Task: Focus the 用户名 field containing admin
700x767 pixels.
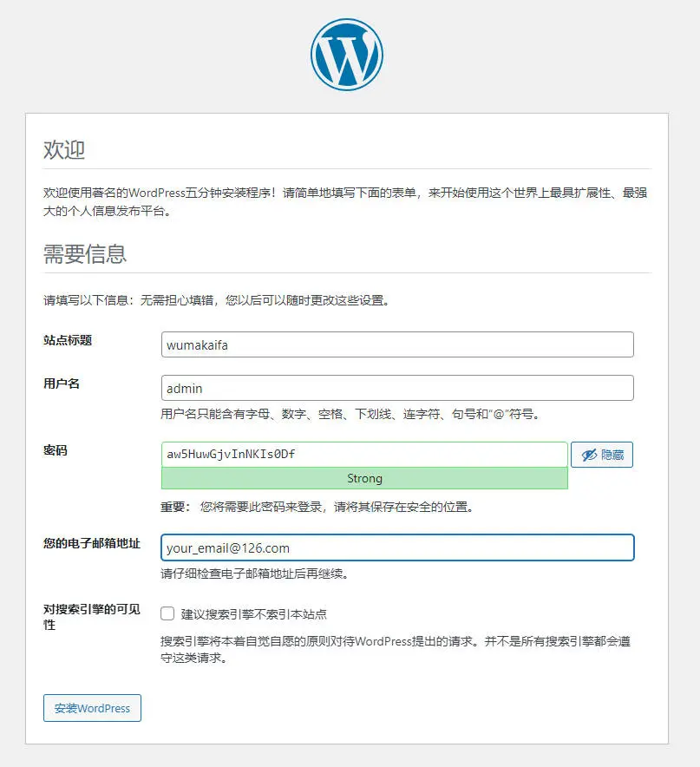Action: tap(397, 388)
